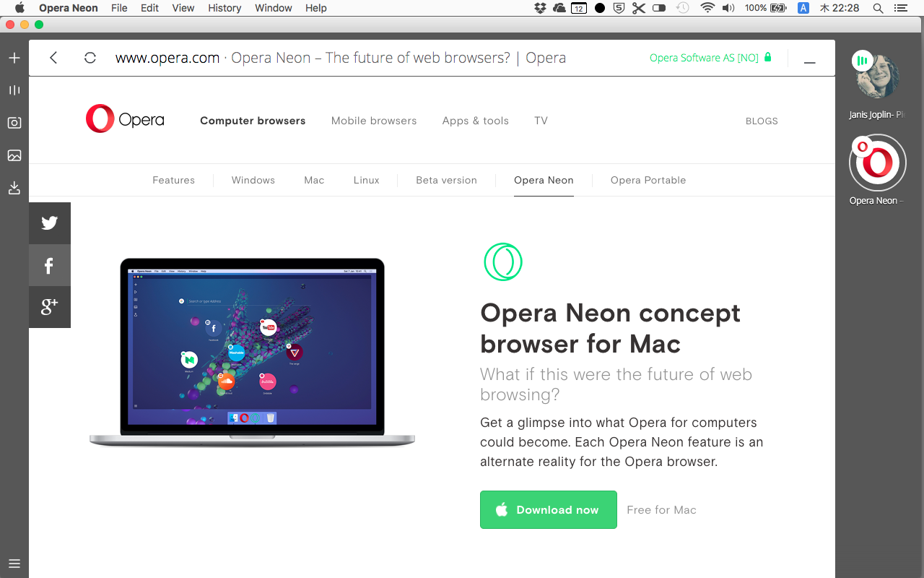Open a new tab with plus icon

tap(14, 58)
